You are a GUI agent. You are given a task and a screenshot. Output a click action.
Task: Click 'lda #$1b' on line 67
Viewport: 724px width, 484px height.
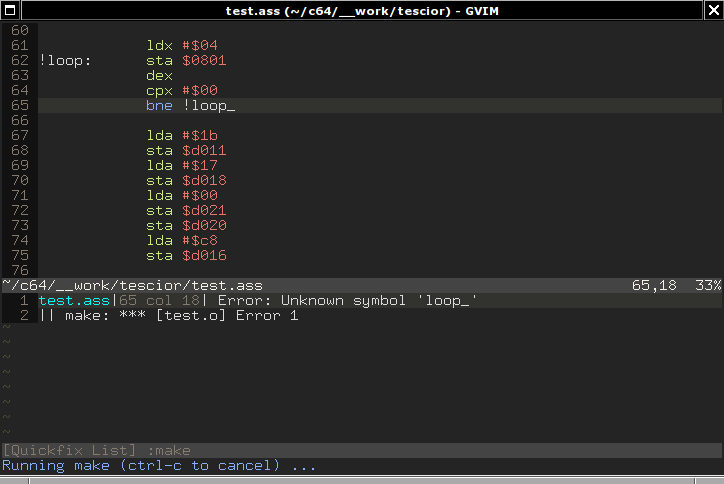tap(182, 135)
